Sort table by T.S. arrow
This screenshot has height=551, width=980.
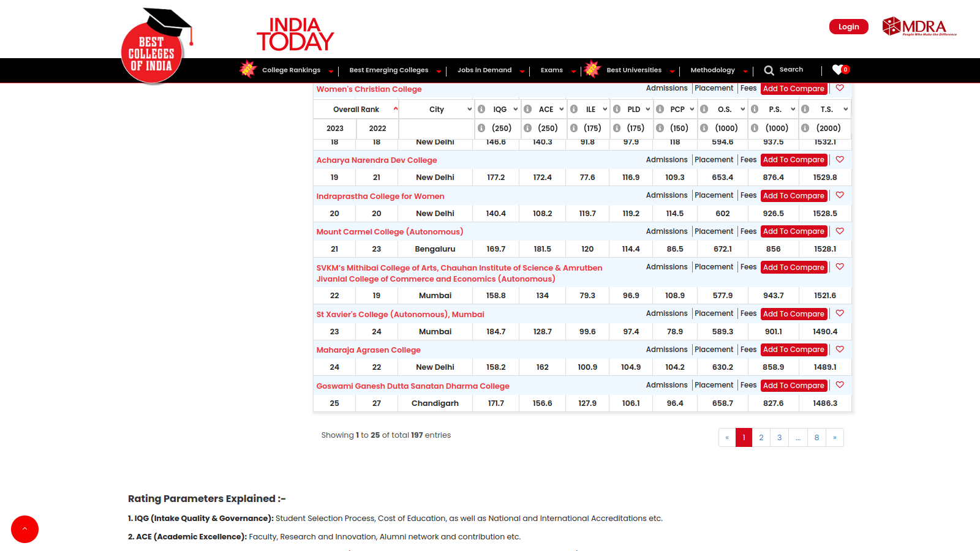846,109
